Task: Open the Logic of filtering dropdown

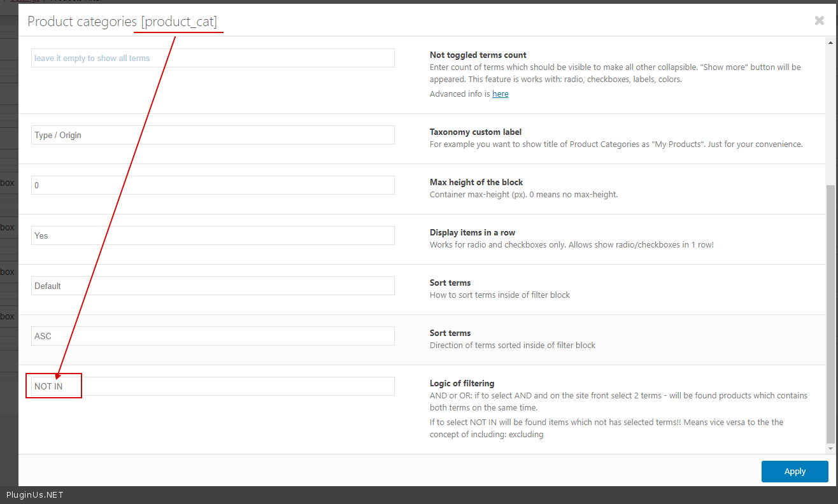Action: pos(213,386)
